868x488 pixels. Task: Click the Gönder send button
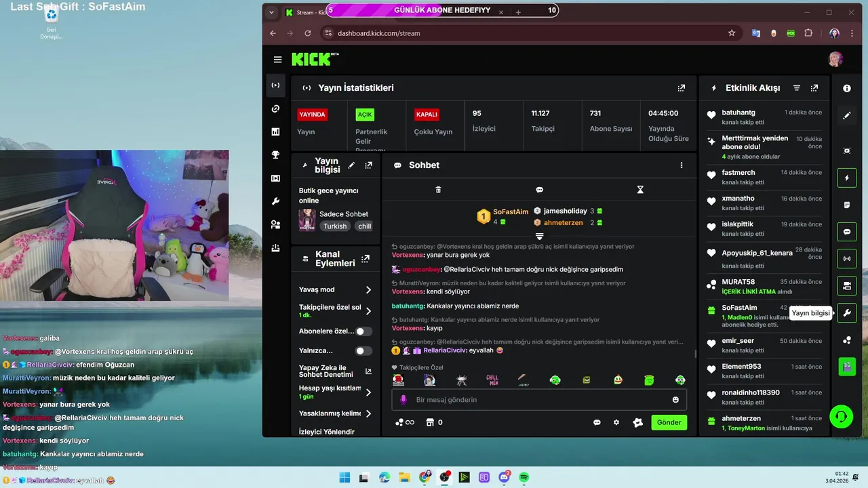click(669, 422)
